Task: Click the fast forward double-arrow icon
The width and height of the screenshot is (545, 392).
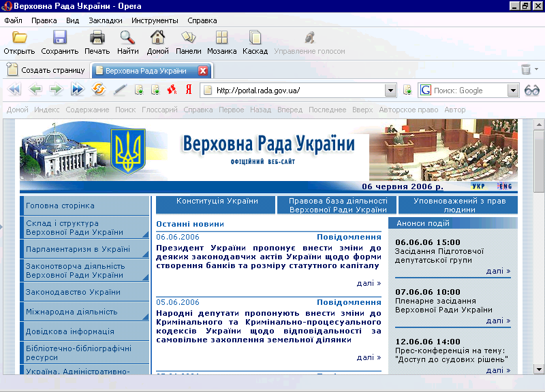Action: coord(77,90)
